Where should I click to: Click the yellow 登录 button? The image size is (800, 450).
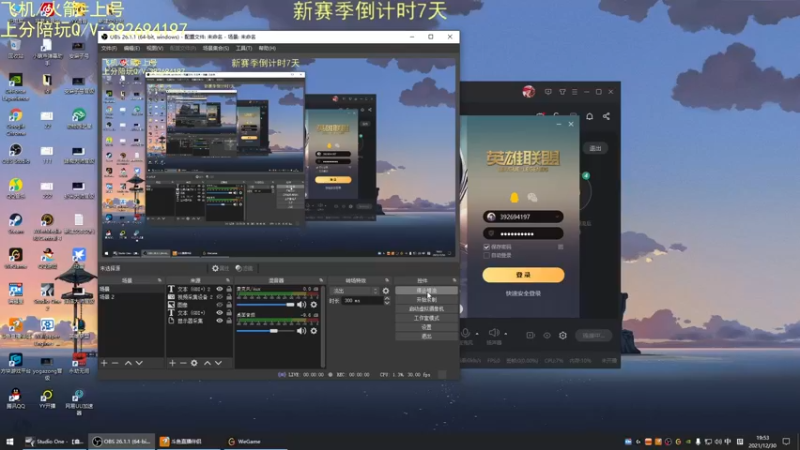click(x=523, y=275)
